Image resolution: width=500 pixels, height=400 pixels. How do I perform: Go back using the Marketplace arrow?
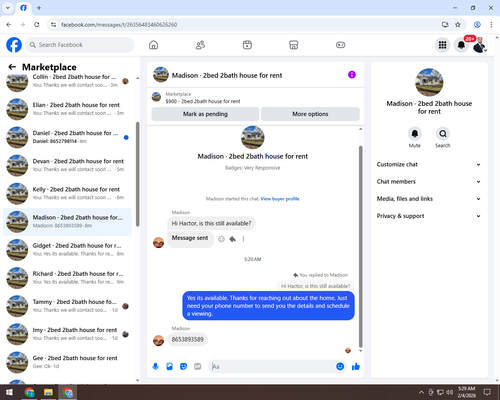pyautogui.click(x=12, y=67)
